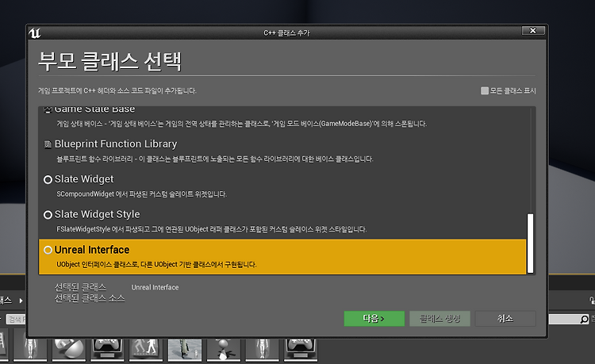Select the Game State Base row

pos(282,120)
